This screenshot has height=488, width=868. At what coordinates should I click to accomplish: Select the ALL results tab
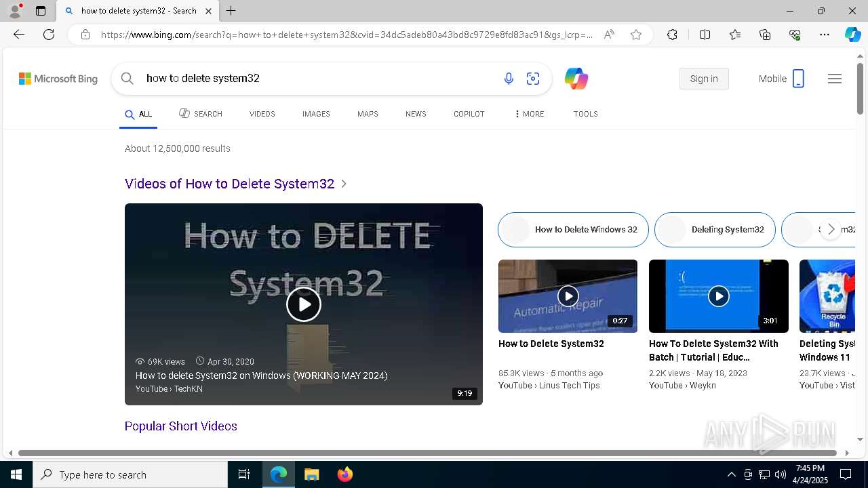coord(138,115)
